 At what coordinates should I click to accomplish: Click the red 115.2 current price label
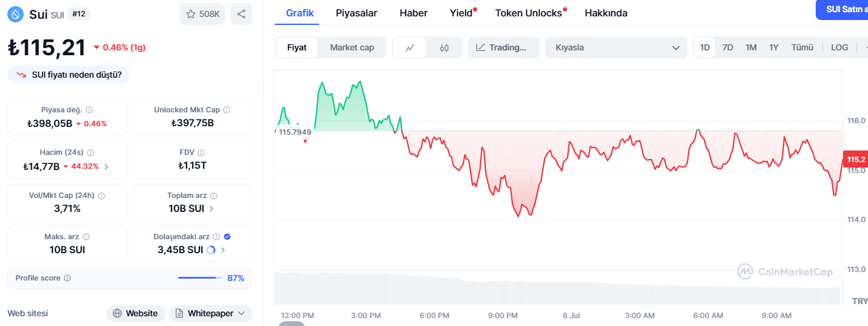[x=855, y=159]
